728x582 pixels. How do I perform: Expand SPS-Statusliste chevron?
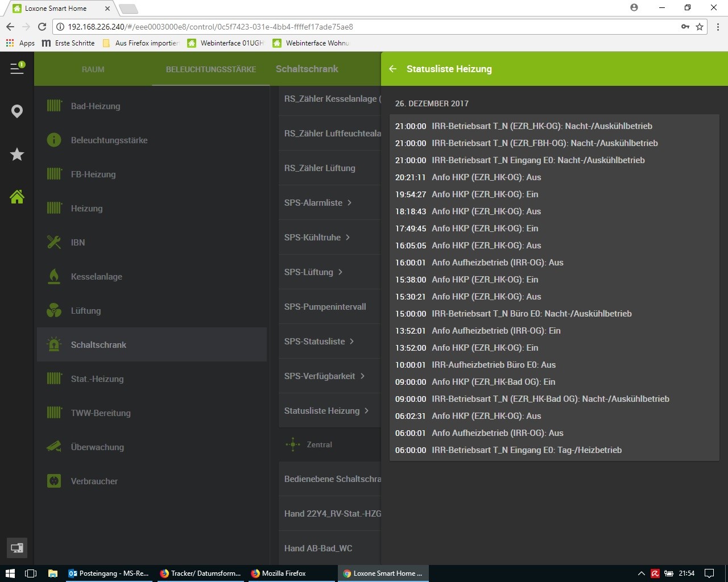(351, 341)
